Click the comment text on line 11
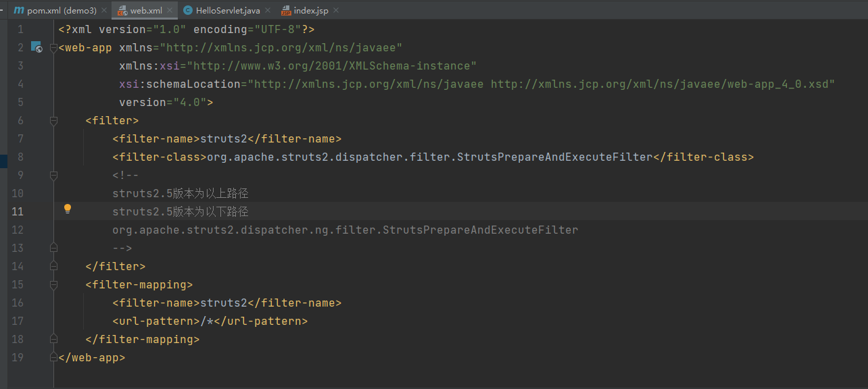 180,211
